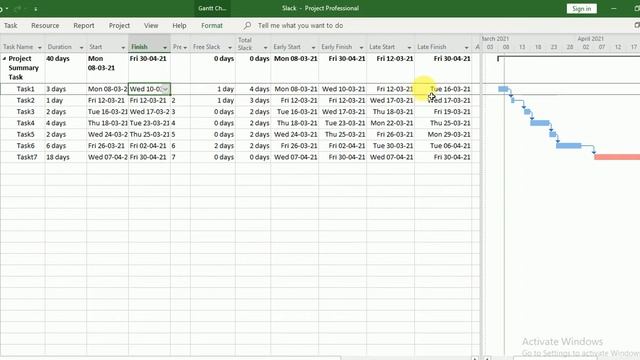Open Task Name column filter dropdown
This screenshot has height=360, width=640.
coord(40,47)
